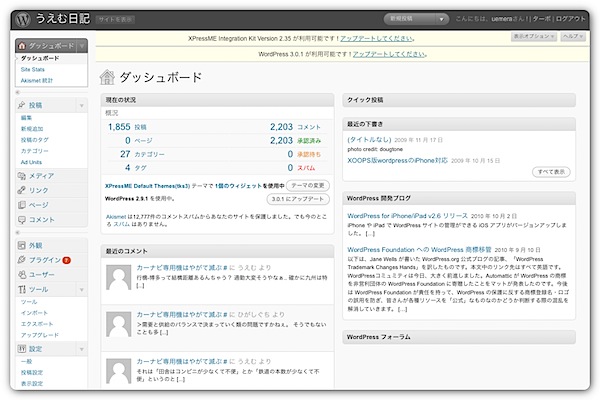
Task: Open 投稿設定 under 設定
Action: 32,372
